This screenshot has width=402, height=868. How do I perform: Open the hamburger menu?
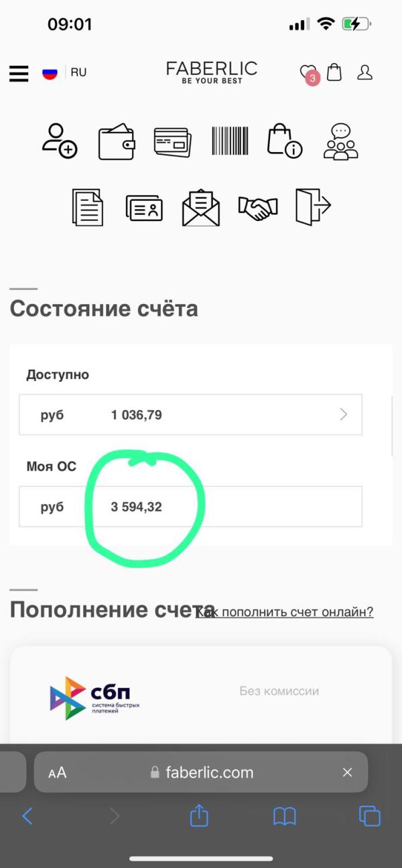(19, 73)
